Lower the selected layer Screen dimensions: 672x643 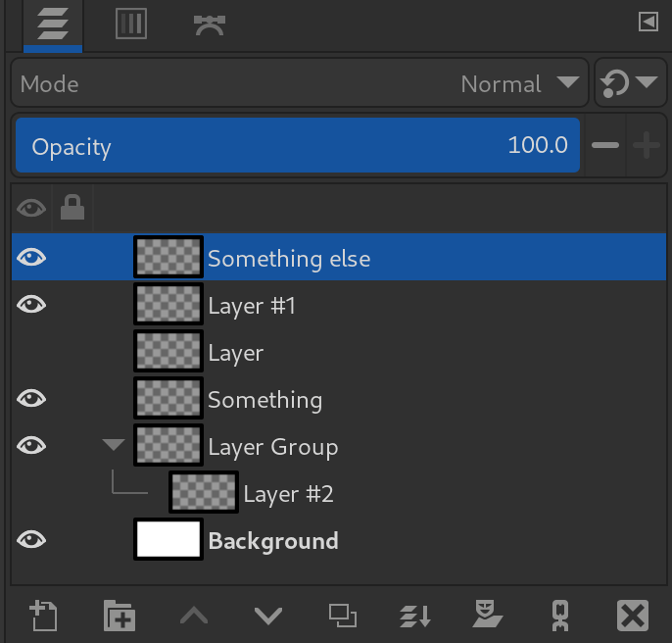pos(268,616)
